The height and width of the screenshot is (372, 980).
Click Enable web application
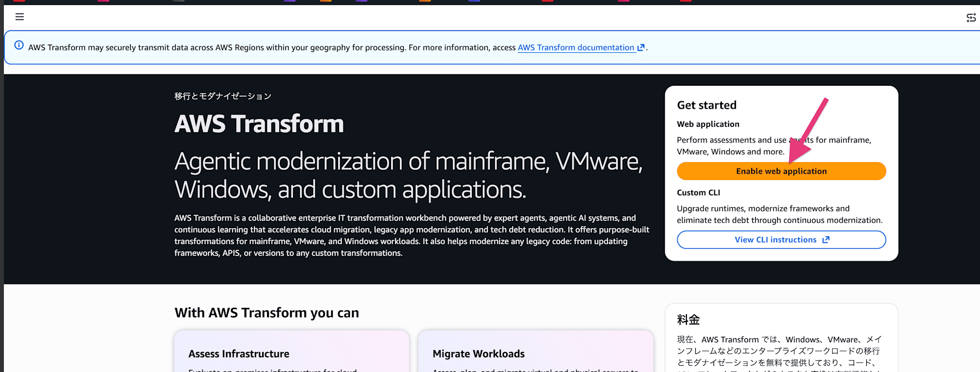click(x=781, y=171)
